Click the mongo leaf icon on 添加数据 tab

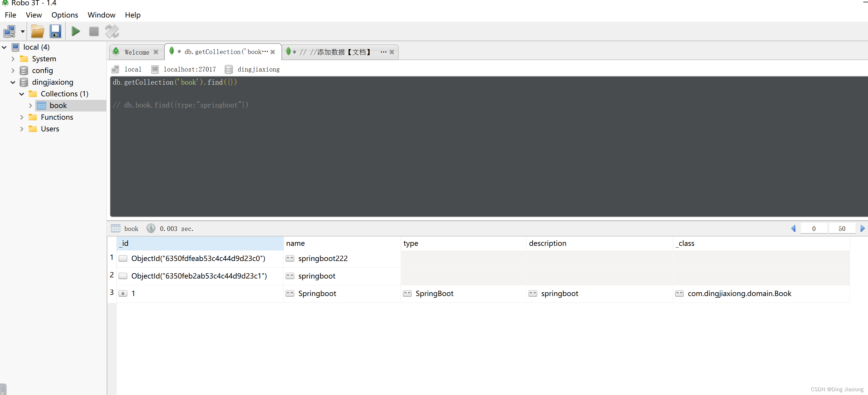tap(288, 51)
